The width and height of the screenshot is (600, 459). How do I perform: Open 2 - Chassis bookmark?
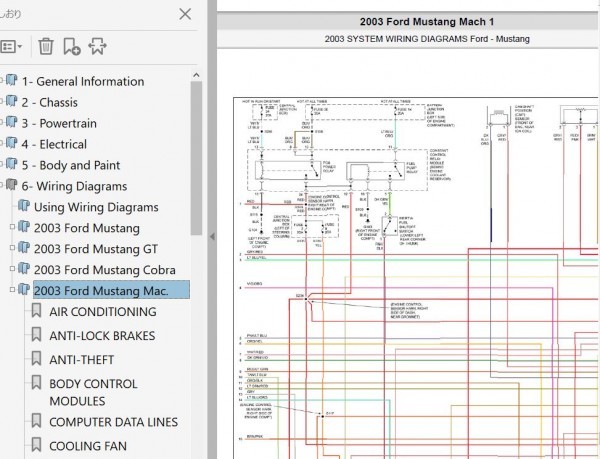[x=50, y=103]
